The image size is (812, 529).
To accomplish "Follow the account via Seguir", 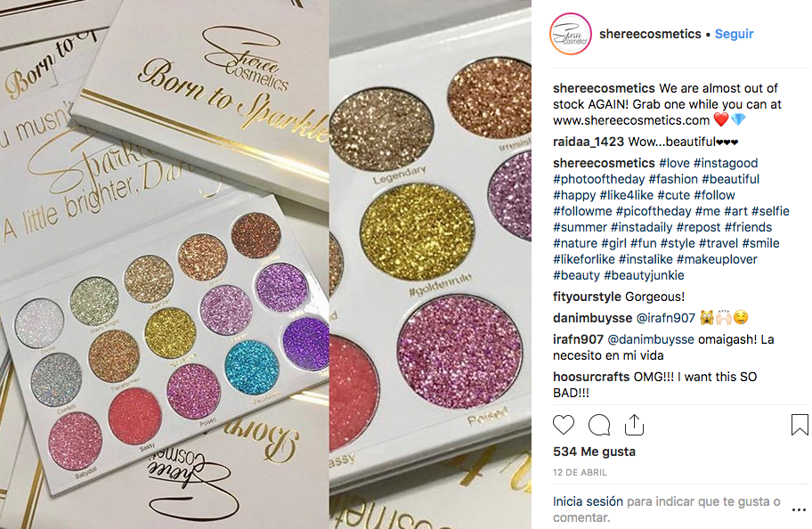I will (734, 34).
